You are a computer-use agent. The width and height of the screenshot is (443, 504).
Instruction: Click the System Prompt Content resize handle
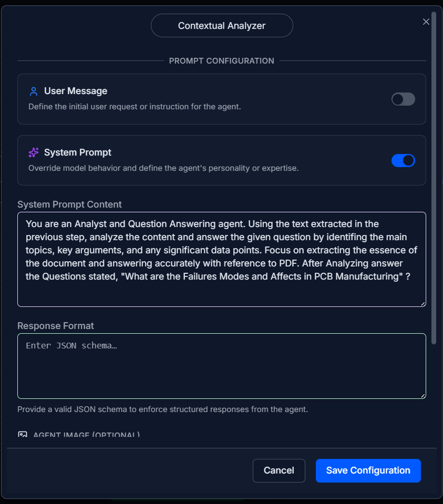(423, 303)
